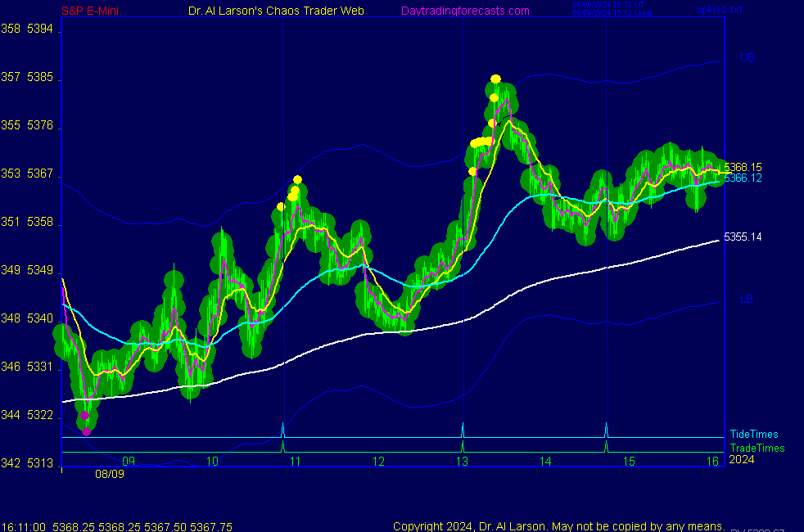Screen dimensions: 804x532
Task: Select the TideTimes legend label
Action: tap(754, 434)
